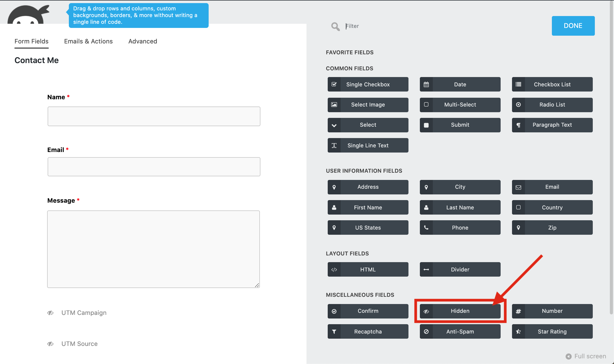Add a Checkbox List field
The image size is (614, 364).
[552, 84]
